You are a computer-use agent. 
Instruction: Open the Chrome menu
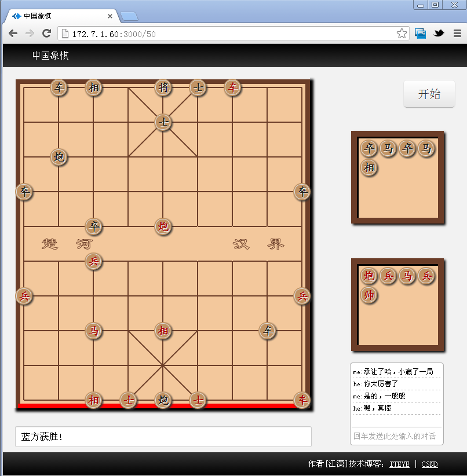pos(457,34)
